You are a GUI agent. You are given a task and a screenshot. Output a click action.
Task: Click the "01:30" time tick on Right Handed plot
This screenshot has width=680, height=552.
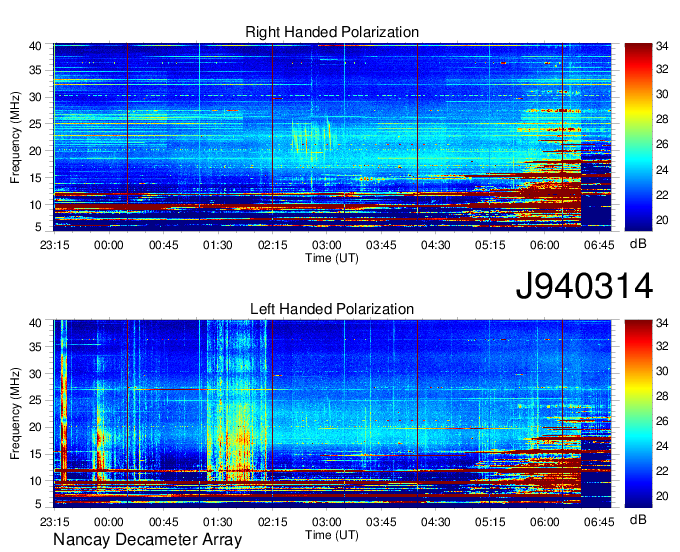[218, 245]
